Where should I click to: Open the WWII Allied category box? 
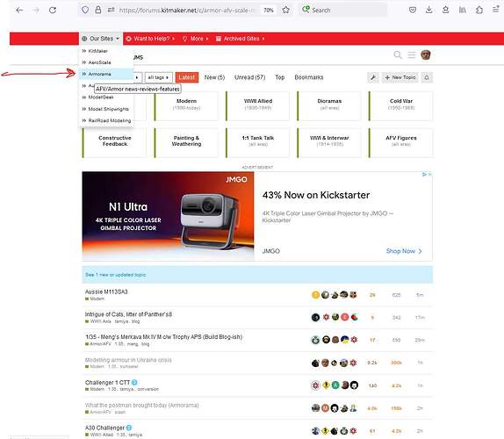[x=258, y=106]
